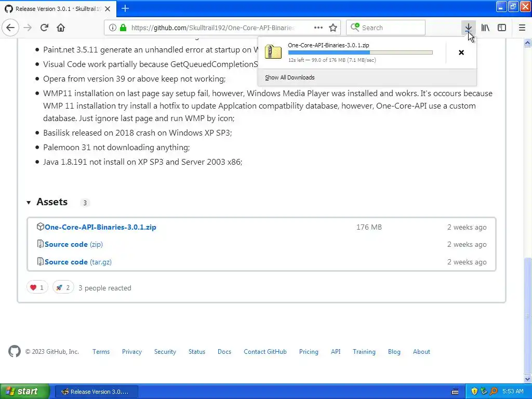
Task: Open the Blog footer link
Action: click(394, 352)
